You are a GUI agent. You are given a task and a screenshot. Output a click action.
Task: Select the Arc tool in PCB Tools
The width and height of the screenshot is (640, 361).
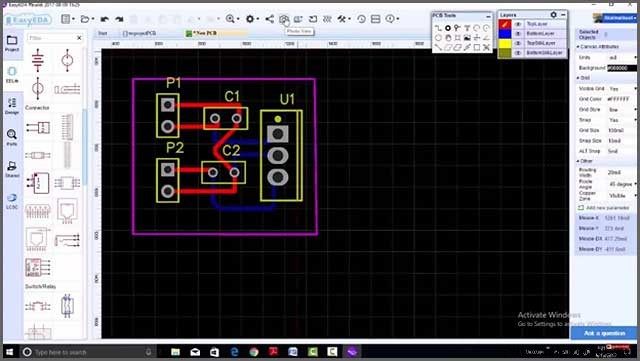coord(476,28)
